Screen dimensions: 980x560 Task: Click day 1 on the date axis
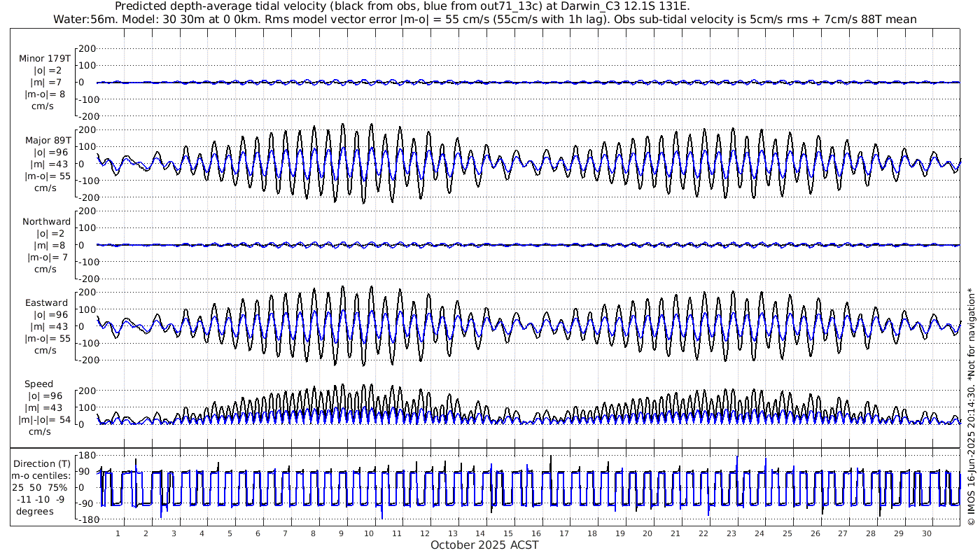point(118,533)
